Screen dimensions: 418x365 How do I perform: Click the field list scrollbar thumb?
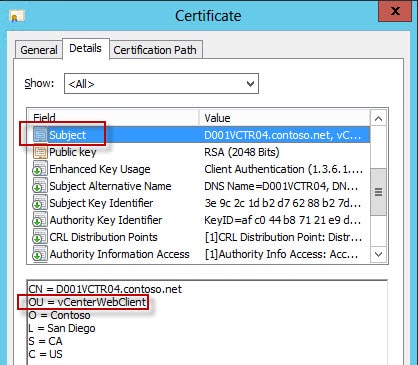(x=378, y=192)
